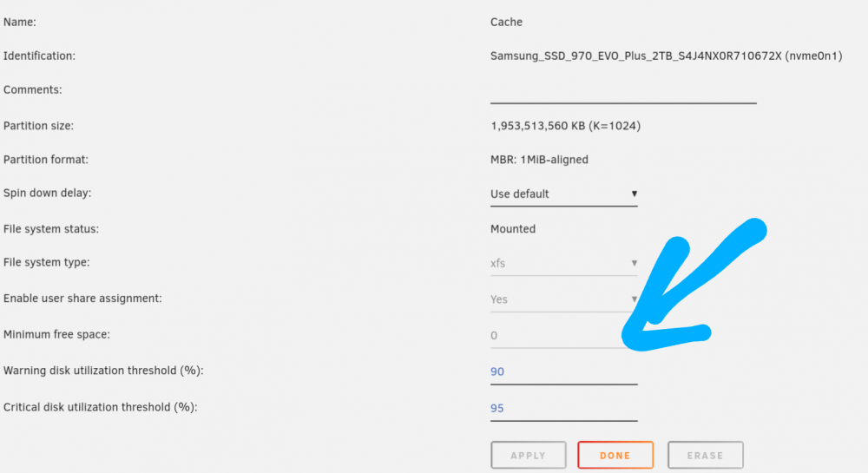Click the 'File system status:' label

[51, 229]
